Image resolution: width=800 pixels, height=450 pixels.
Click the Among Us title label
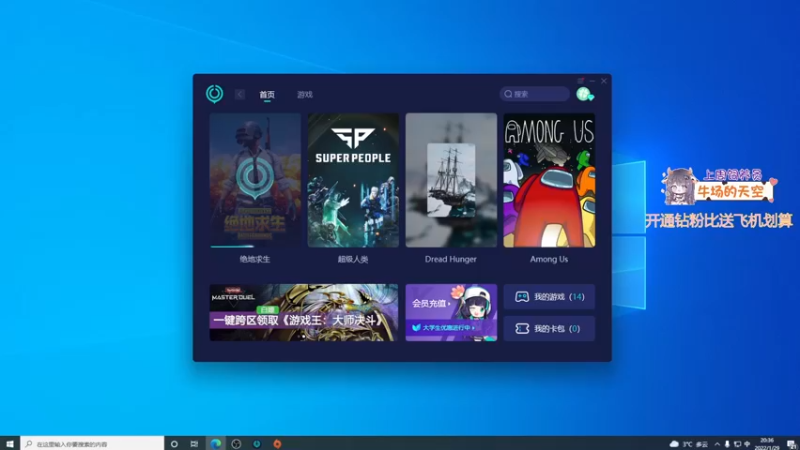click(548, 259)
